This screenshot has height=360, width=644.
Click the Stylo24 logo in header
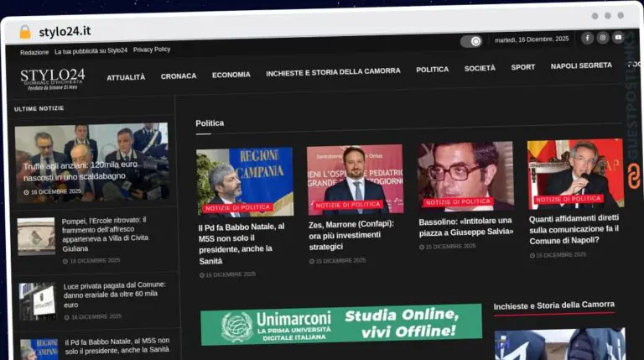click(52, 78)
